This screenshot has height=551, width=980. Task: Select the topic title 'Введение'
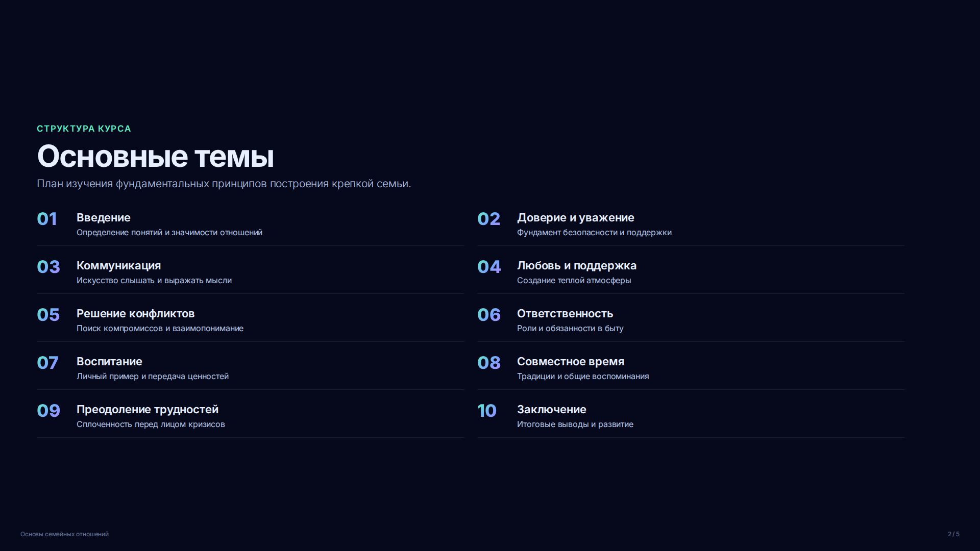(x=104, y=218)
